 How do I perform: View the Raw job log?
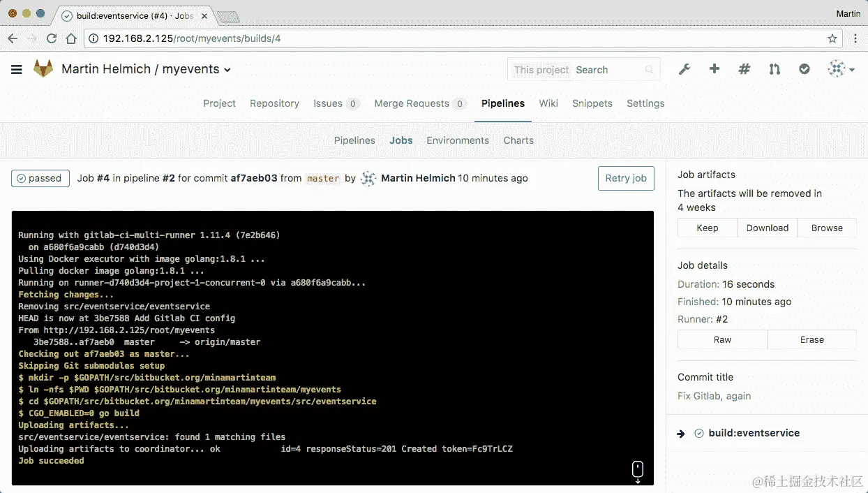pyautogui.click(x=723, y=339)
